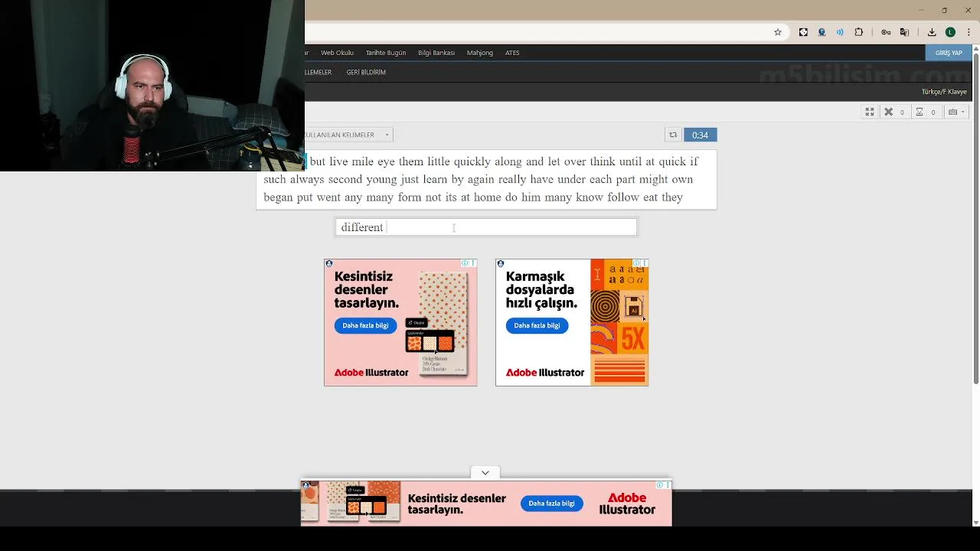This screenshot has height=551, width=980.
Task: Open the Web Okulu menu item
Action: [337, 53]
